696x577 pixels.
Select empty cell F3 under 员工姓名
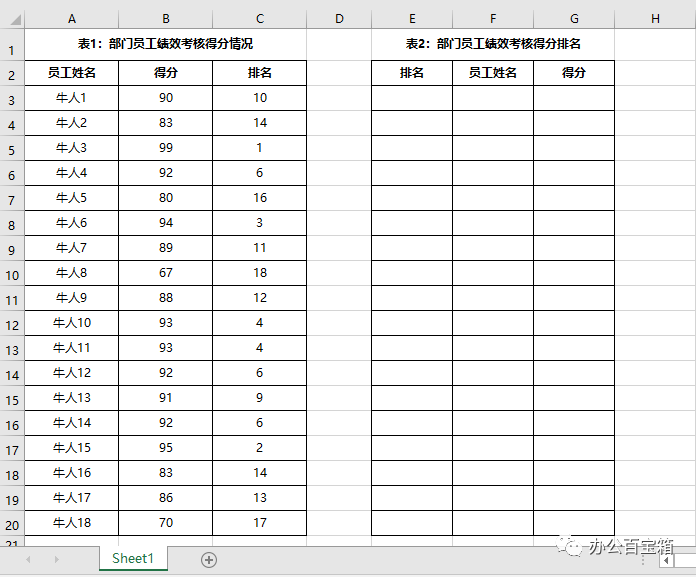click(x=493, y=98)
